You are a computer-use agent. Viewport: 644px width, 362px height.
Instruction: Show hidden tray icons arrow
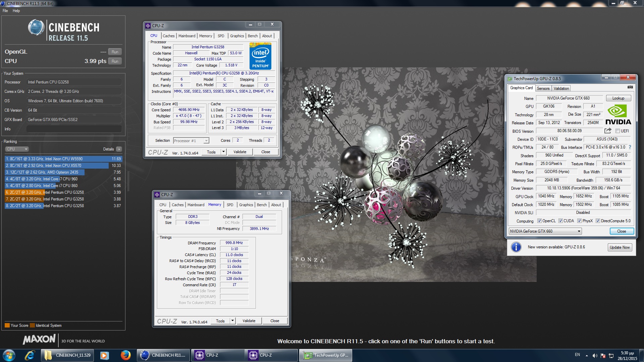tap(587, 356)
